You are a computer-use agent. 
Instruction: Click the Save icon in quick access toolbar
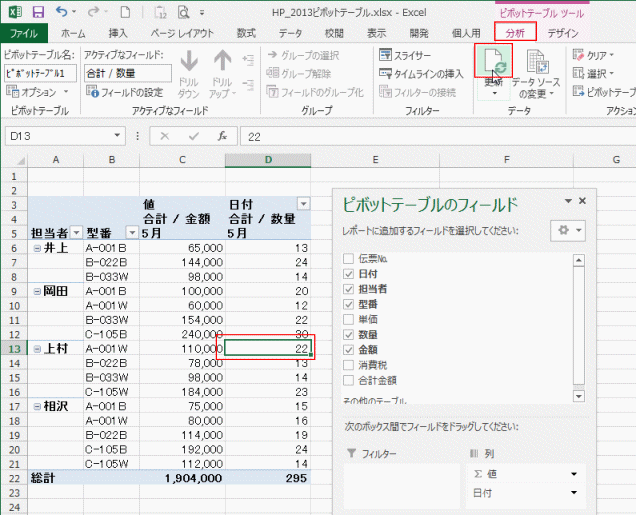[38, 13]
